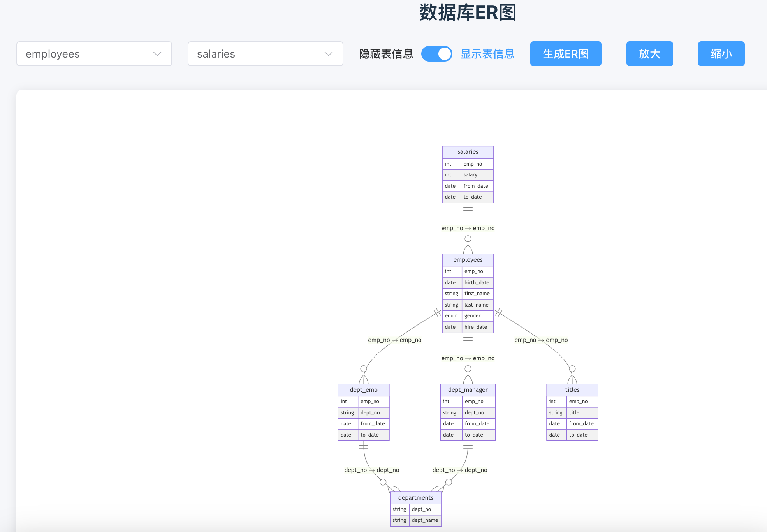Click the 显示表信息 label
The image size is (767, 532).
pyautogui.click(x=487, y=54)
